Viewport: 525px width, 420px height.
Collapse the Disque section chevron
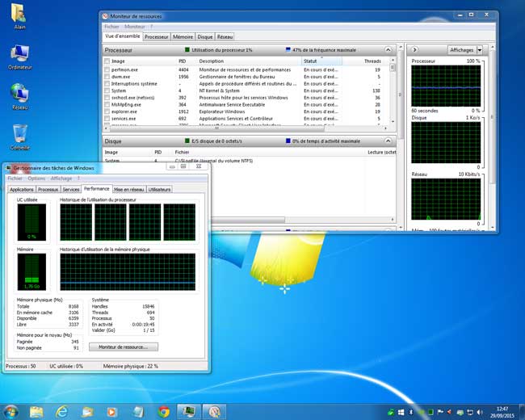point(388,141)
